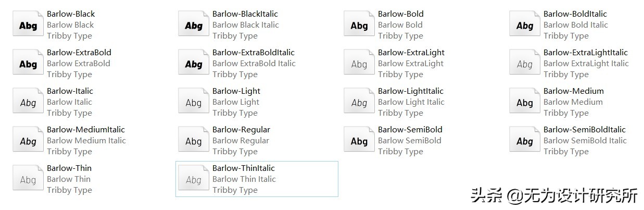Screen dimensions: 644x210
Task: Click the Barlow-Regular file name
Action: 241,130
